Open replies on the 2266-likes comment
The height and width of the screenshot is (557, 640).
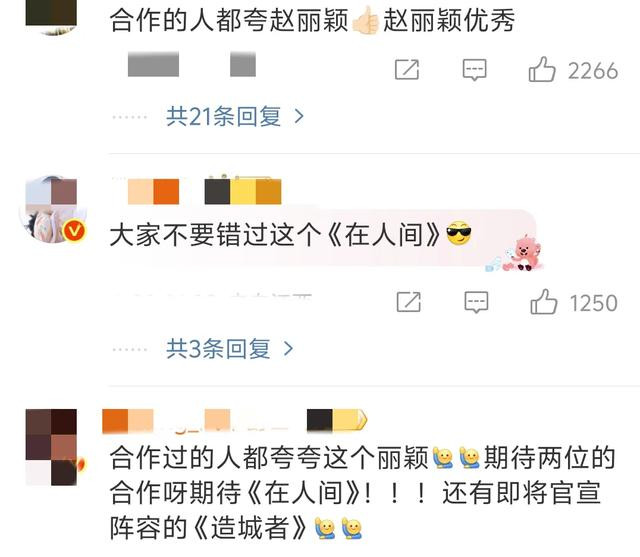tap(474, 69)
